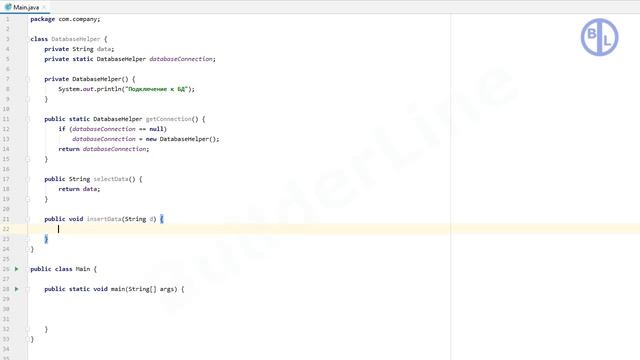Run the main method gutter arrow on line 28
640x360 pixels.
pyautogui.click(x=17, y=289)
